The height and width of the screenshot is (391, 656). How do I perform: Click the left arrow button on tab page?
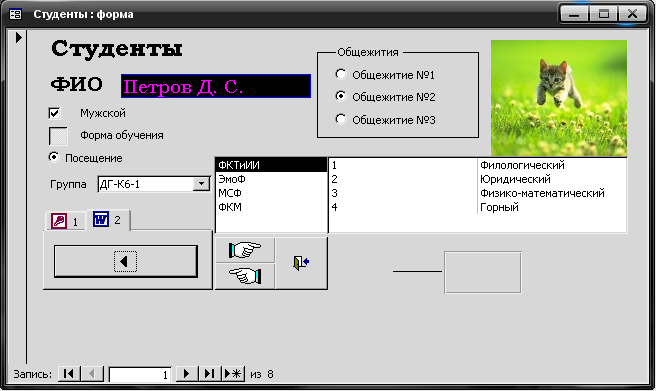click(126, 261)
